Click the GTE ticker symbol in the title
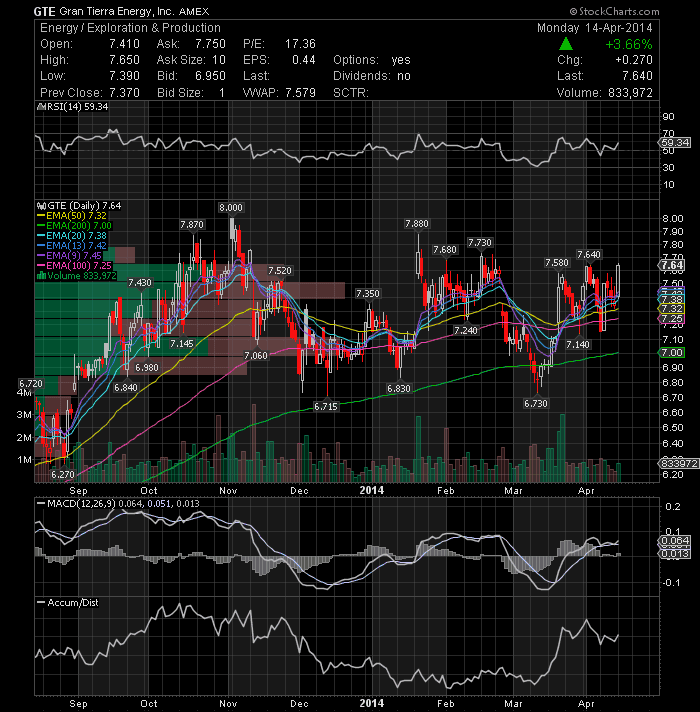Image resolution: width=700 pixels, height=712 pixels. point(44,11)
